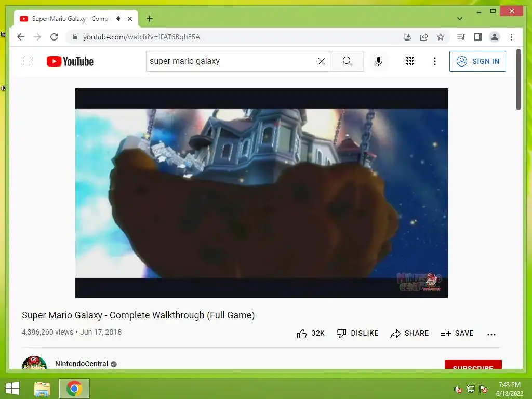
Task: Open the media control icon in toolbar
Action: 461,37
